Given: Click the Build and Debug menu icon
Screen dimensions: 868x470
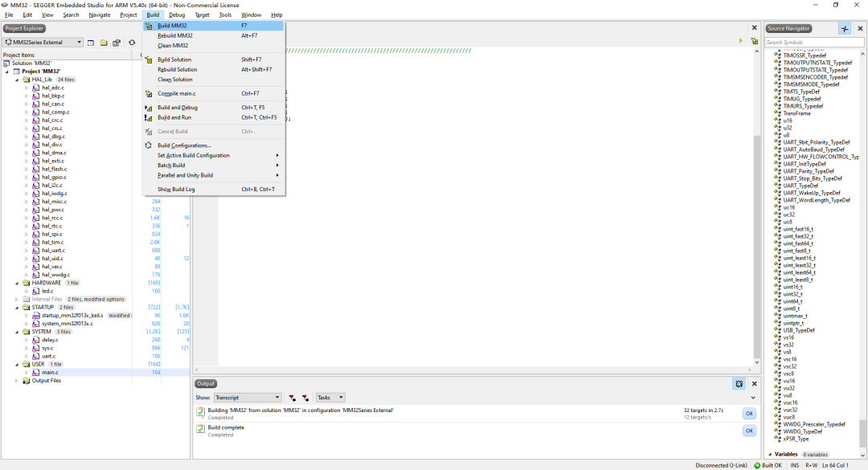Looking at the screenshot, I should [x=149, y=108].
